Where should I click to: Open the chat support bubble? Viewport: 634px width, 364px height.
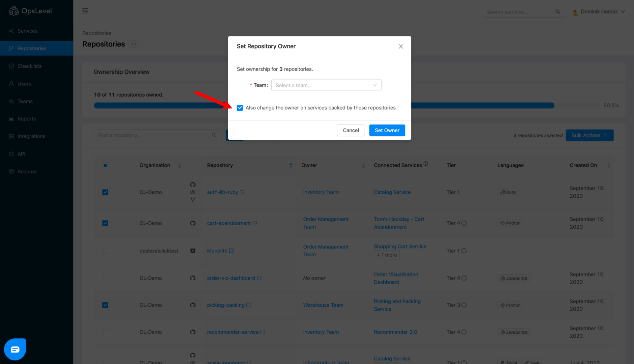point(15,349)
